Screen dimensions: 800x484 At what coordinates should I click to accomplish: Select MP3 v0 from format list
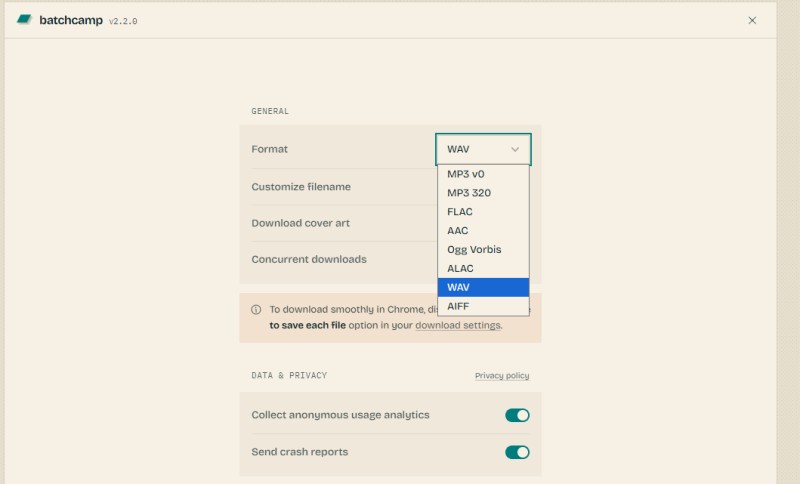click(483, 174)
